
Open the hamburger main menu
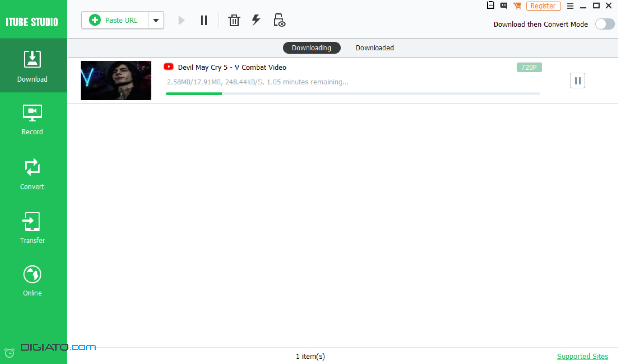(x=570, y=6)
